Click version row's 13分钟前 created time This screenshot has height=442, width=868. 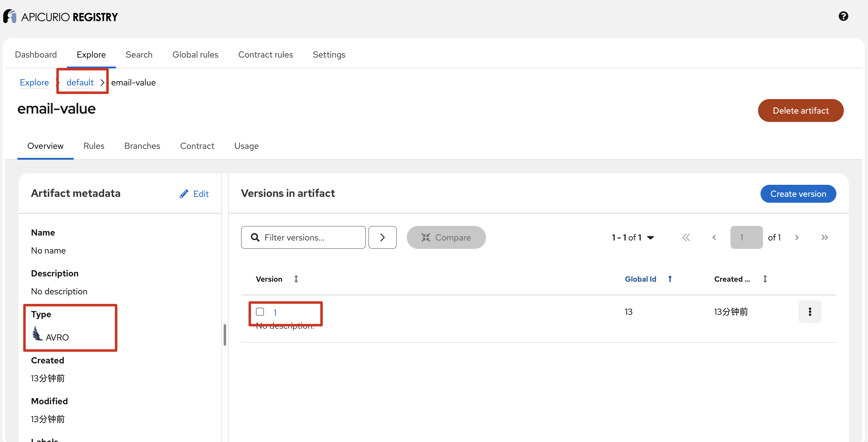click(731, 312)
